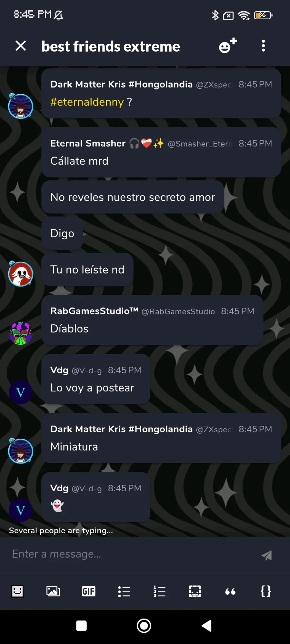Open the three-dot overflow menu
Screen dimensions: 290x644
pos(263,46)
